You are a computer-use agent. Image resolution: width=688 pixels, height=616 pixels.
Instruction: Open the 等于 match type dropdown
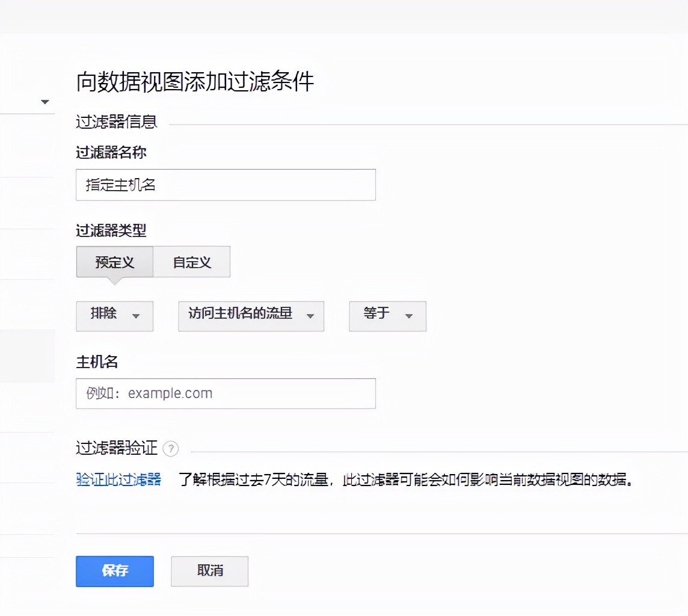pos(387,316)
